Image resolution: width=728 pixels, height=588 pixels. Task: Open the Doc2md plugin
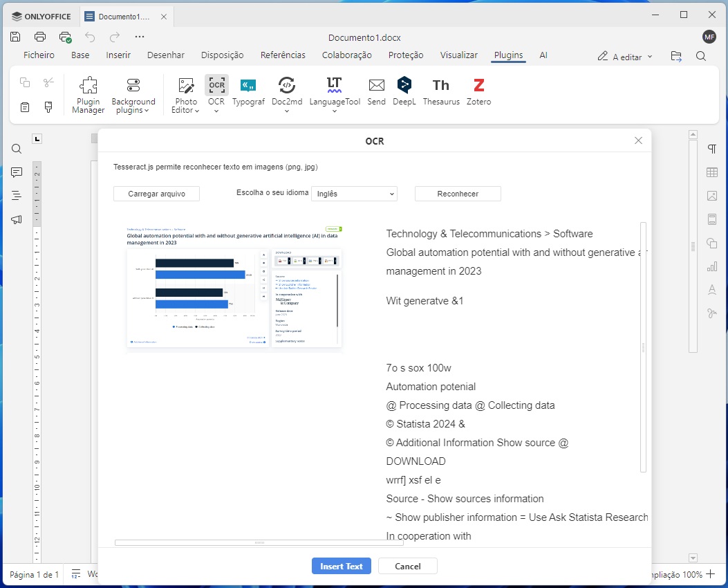pos(286,95)
